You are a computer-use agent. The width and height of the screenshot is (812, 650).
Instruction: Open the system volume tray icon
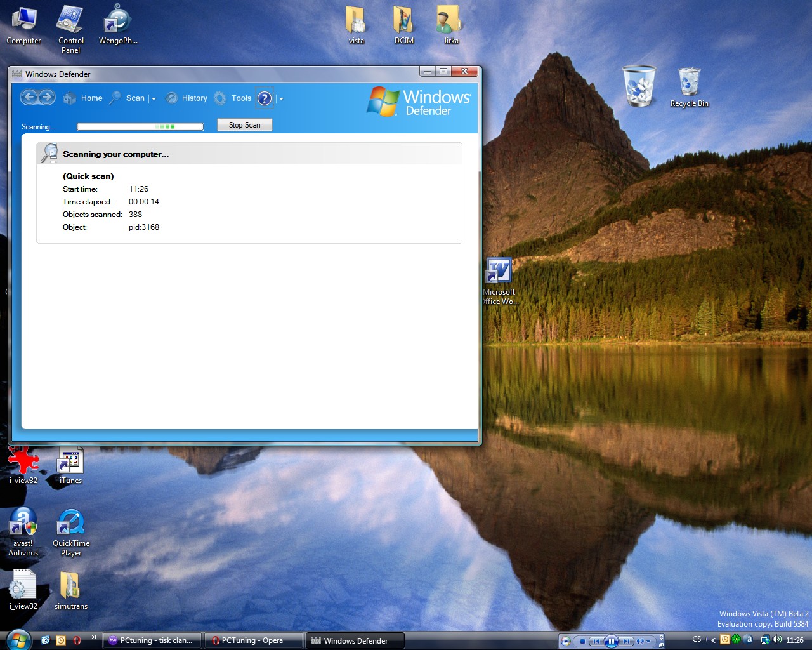[777, 640]
